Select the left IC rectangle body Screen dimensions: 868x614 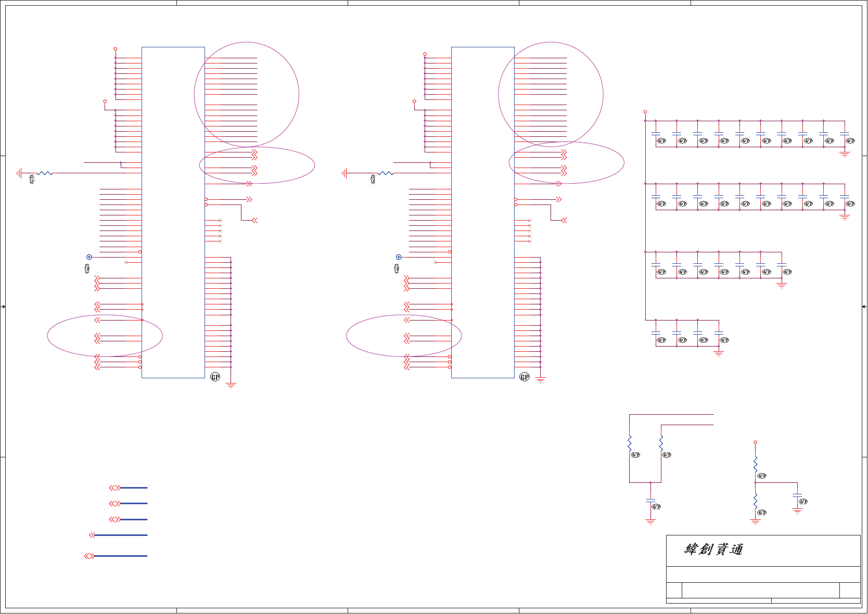[x=173, y=212]
